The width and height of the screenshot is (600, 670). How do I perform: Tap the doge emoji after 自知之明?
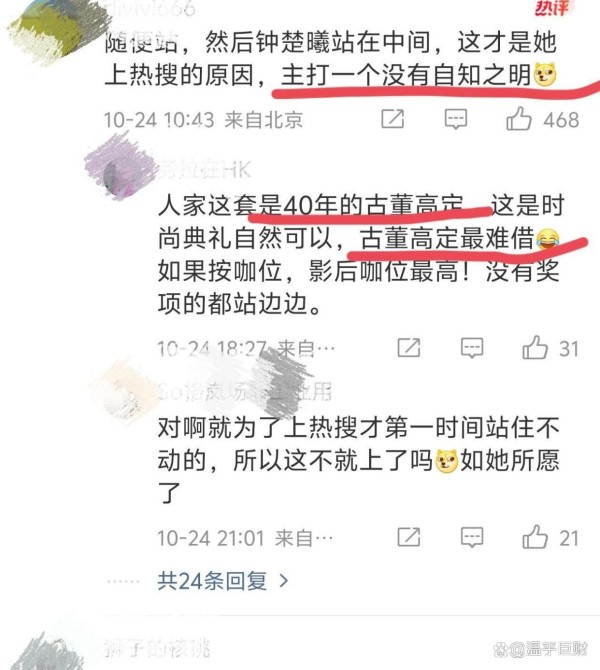click(545, 74)
